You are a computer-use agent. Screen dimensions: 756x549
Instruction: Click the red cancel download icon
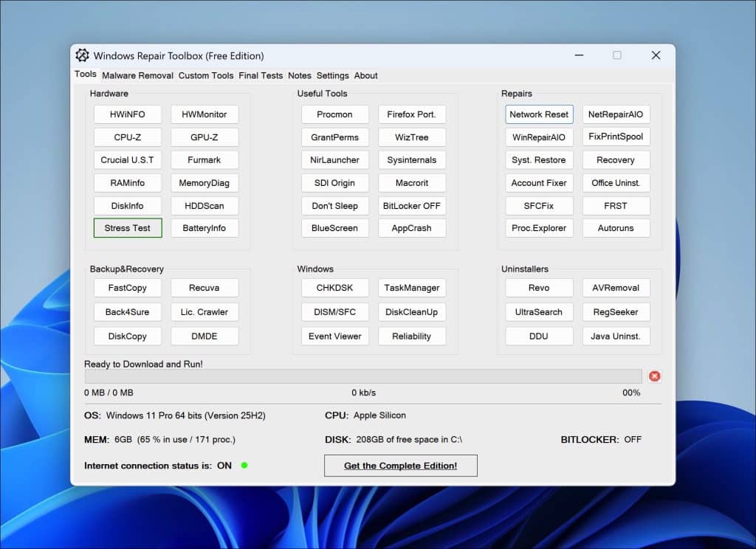click(654, 376)
